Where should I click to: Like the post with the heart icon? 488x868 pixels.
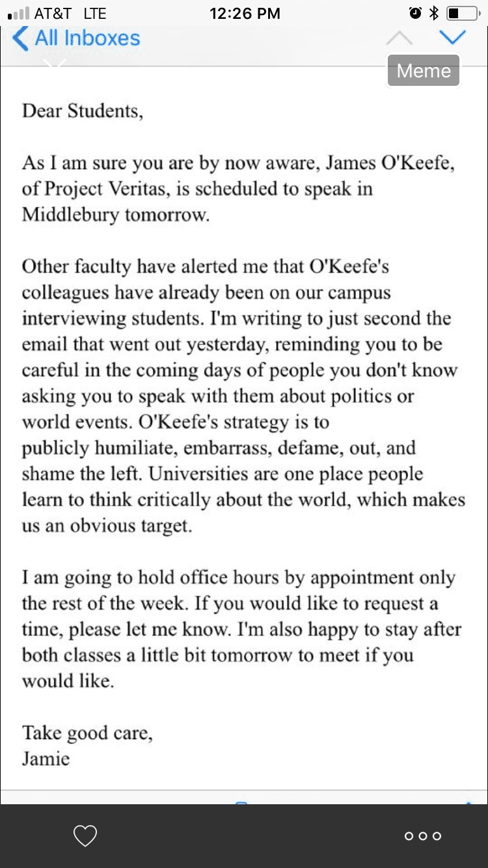(85, 835)
